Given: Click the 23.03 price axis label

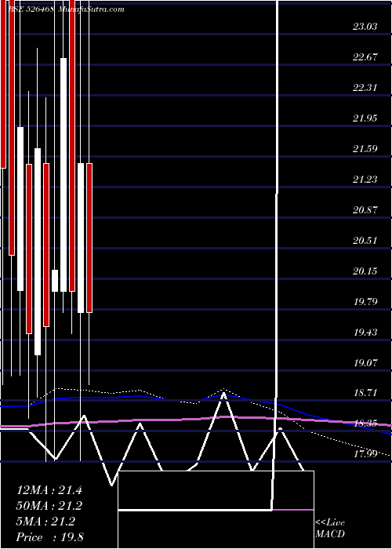Looking at the screenshot, I should [365, 27].
